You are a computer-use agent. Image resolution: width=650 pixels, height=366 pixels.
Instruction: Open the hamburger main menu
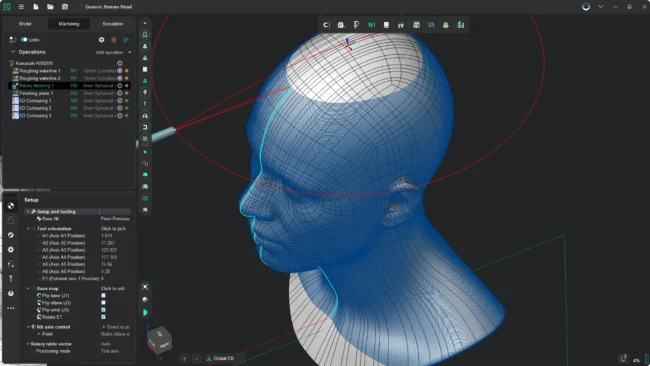[x=21, y=7]
